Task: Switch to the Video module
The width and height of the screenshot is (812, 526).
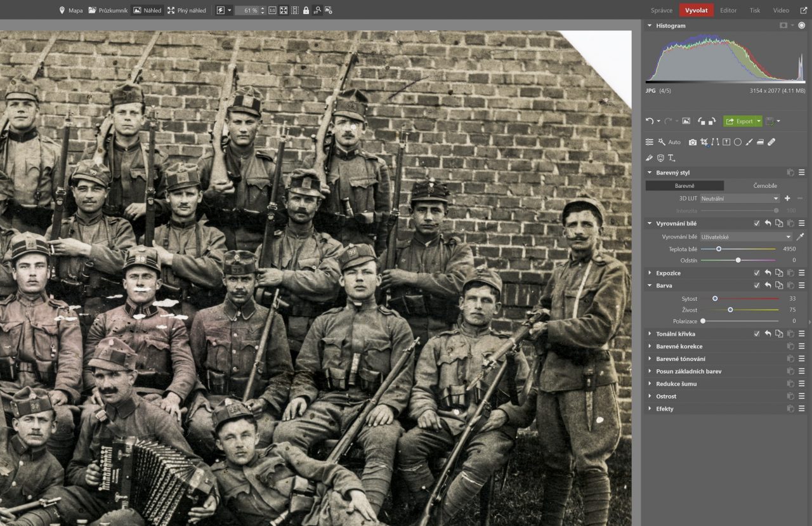Action: [781, 10]
